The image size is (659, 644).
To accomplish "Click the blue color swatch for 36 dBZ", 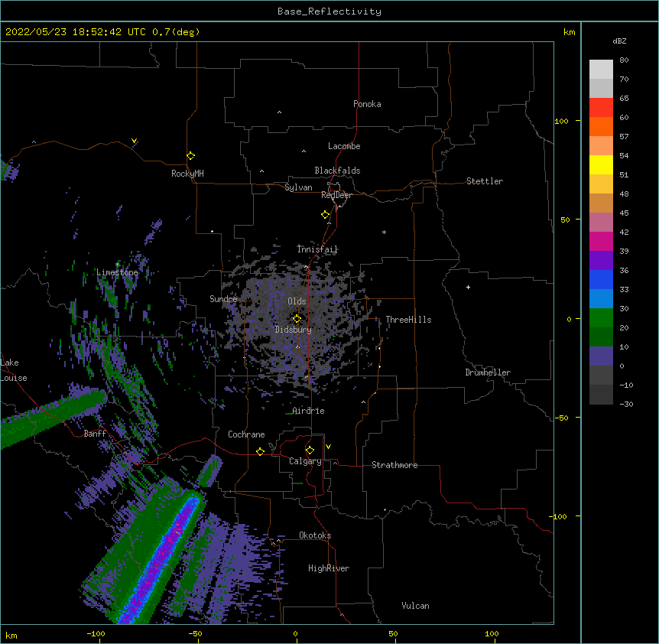I will point(601,279).
